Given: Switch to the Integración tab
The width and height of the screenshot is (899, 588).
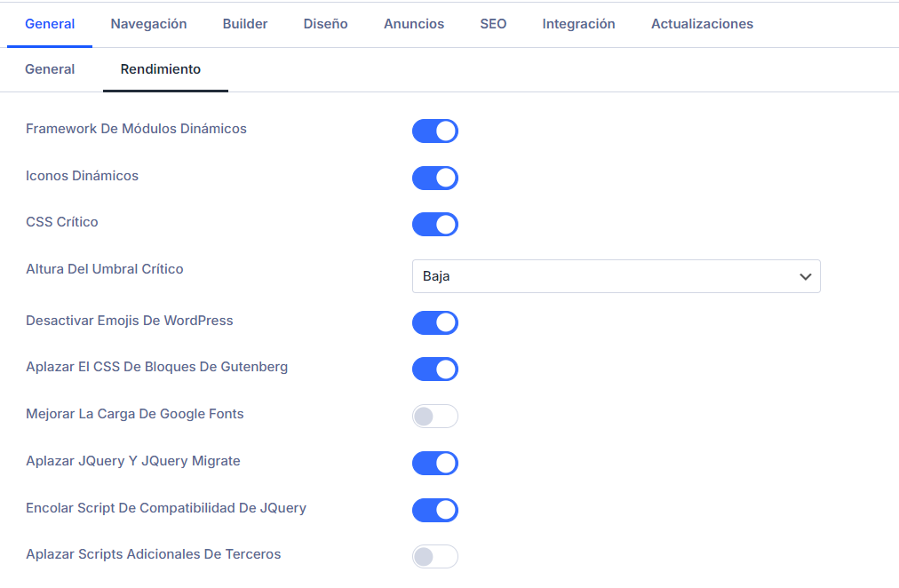Looking at the screenshot, I should (578, 24).
